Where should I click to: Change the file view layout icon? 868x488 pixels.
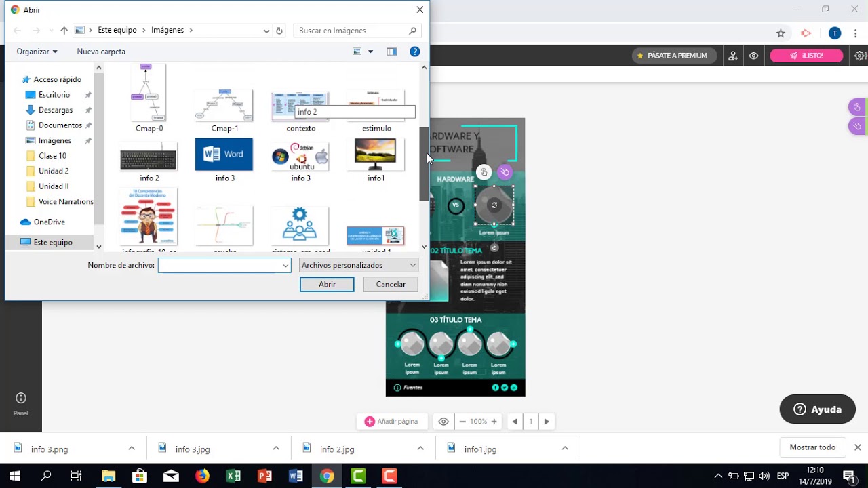pos(357,52)
